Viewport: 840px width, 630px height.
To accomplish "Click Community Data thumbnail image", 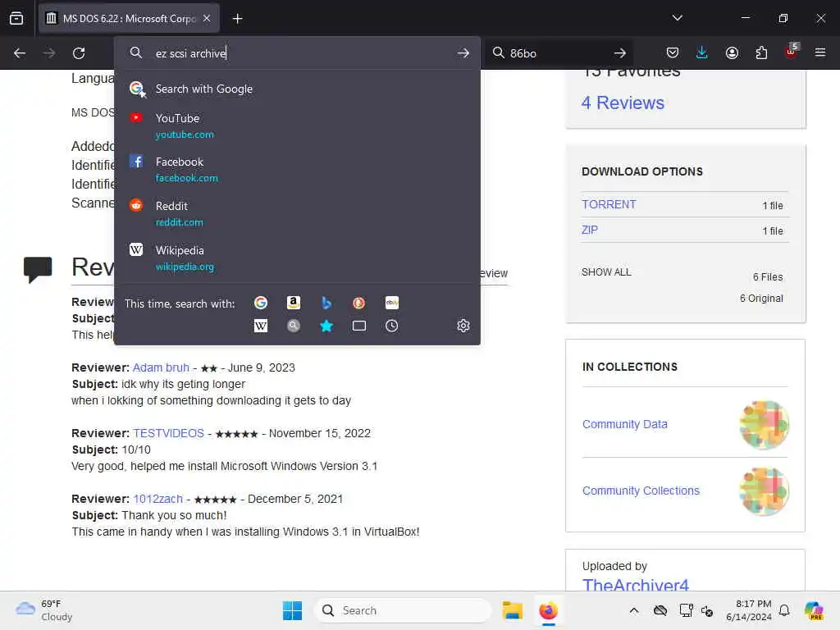I will tap(764, 425).
